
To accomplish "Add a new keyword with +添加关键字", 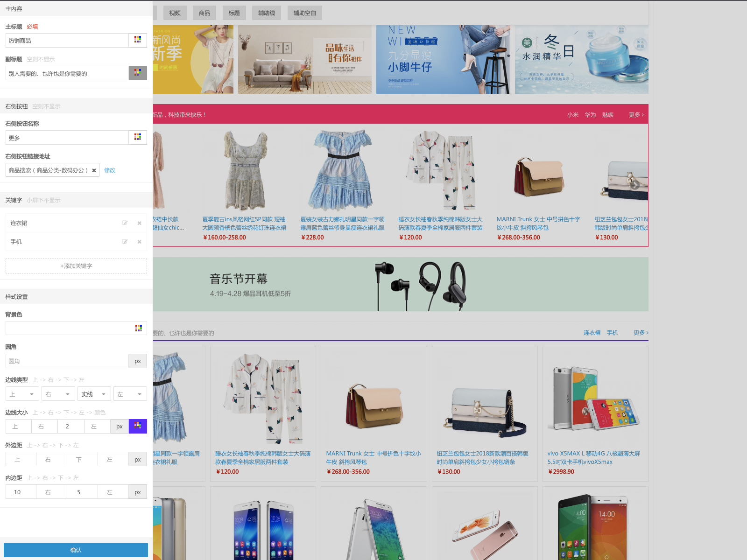I will click(x=76, y=266).
